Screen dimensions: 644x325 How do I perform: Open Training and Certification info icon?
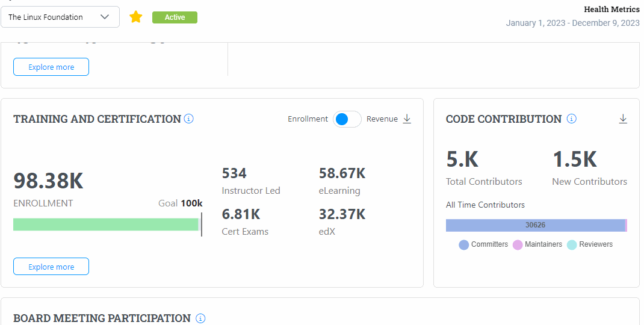[x=188, y=119]
